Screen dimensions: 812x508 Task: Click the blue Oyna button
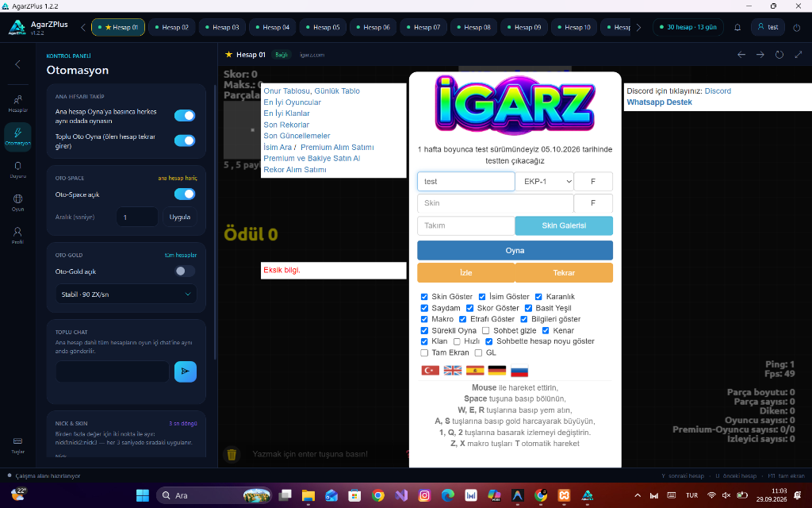(515, 250)
